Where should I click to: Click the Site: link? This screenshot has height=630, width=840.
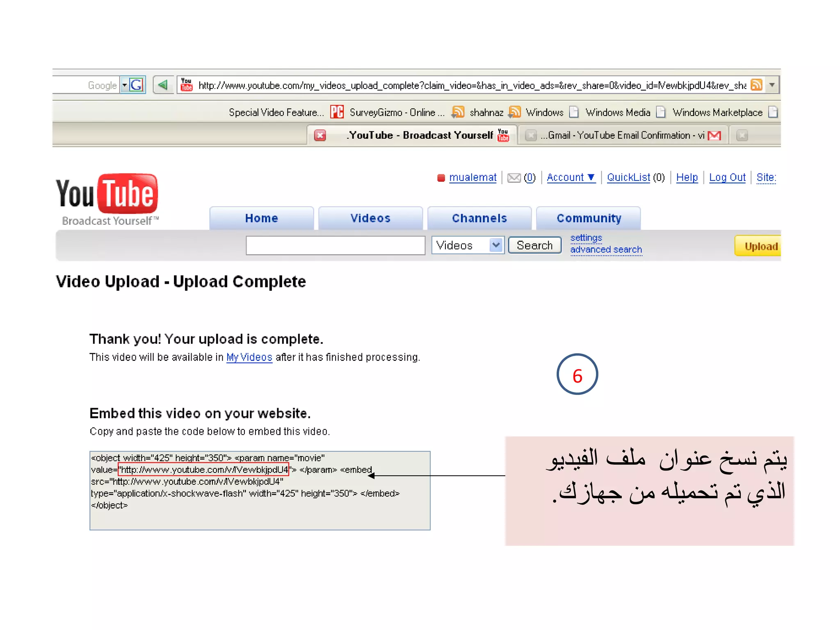point(766,177)
